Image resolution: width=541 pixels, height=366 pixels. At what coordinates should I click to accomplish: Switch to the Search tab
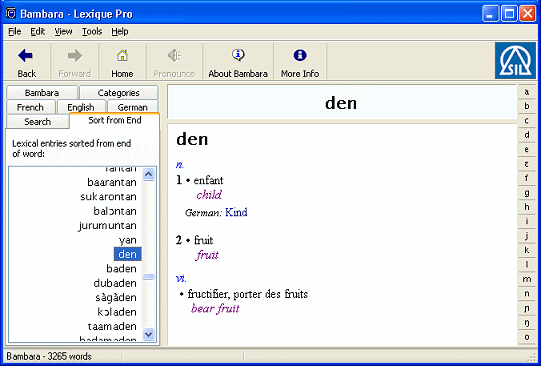click(38, 122)
